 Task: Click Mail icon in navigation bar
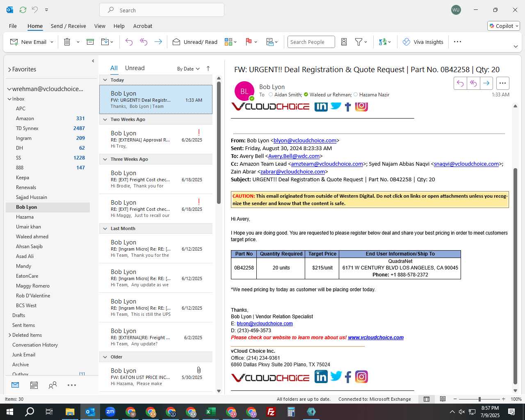pyautogui.click(x=15, y=385)
